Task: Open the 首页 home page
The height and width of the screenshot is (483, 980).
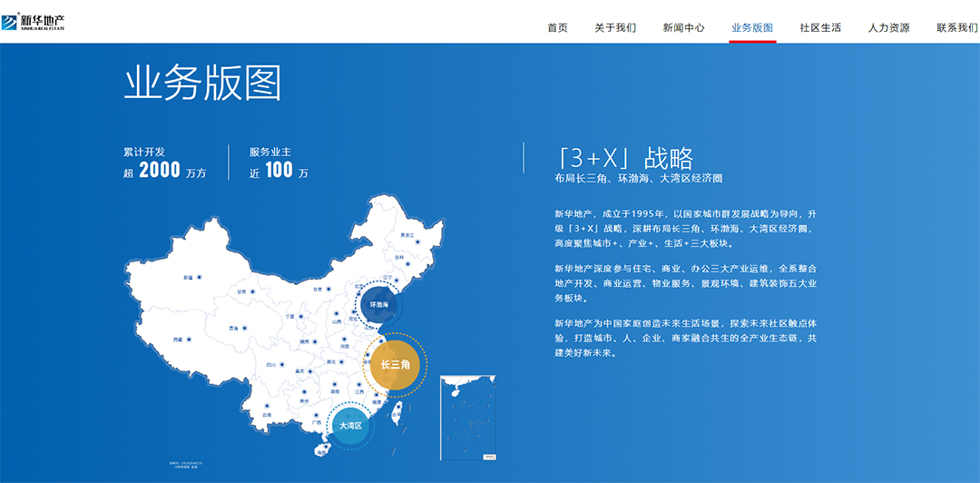Action: pos(557,28)
